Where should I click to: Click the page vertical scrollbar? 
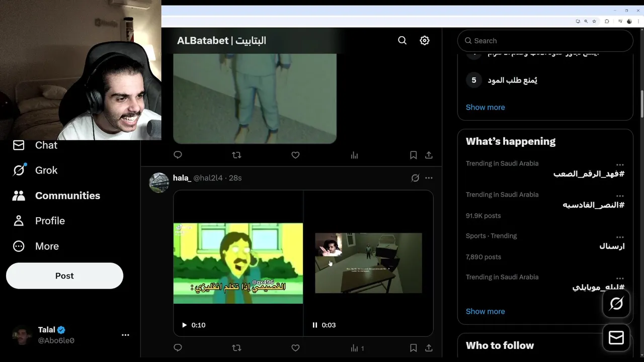(x=641, y=104)
